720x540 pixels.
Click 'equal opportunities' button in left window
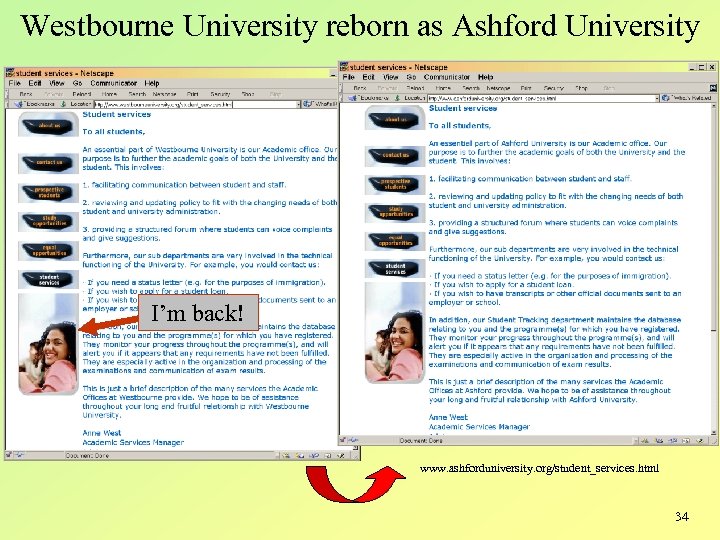click(x=49, y=250)
